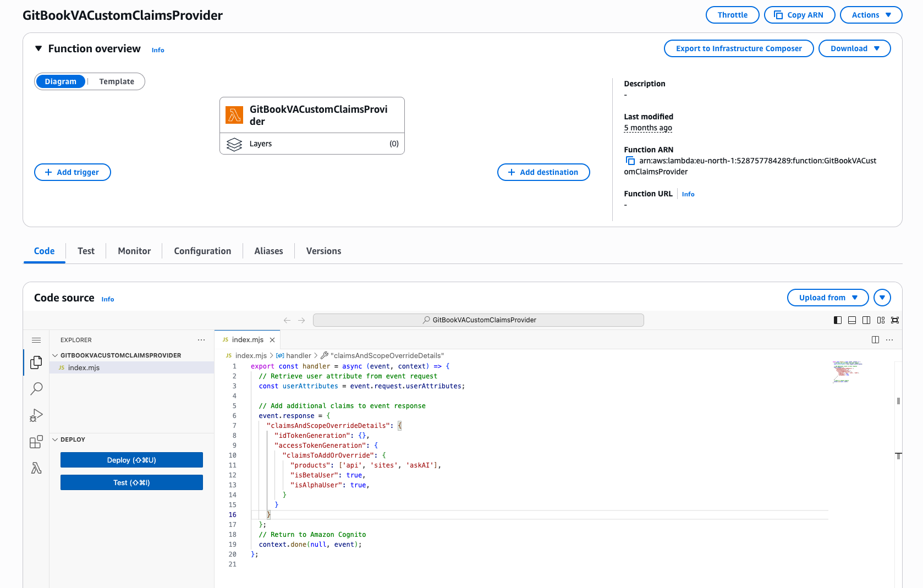Viewport: 923px width, 588px height.
Task: Click the copy icon beside Function ARN
Action: click(630, 161)
